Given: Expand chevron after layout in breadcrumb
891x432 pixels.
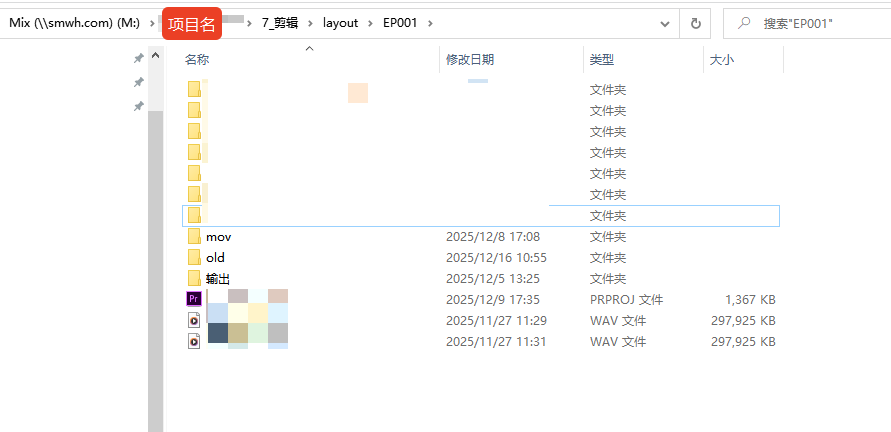Looking at the screenshot, I should 370,23.
